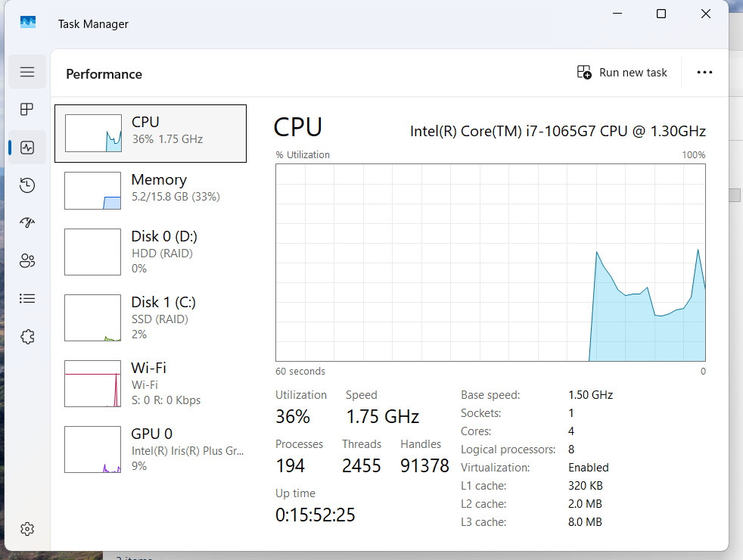Select the Memory performance item

coord(151,191)
